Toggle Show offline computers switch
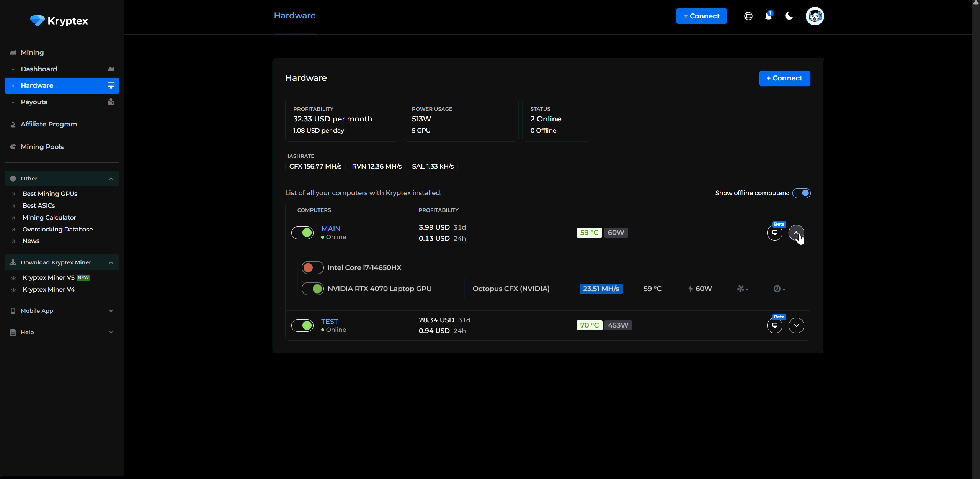The height and width of the screenshot is (479, 980). 801,193
